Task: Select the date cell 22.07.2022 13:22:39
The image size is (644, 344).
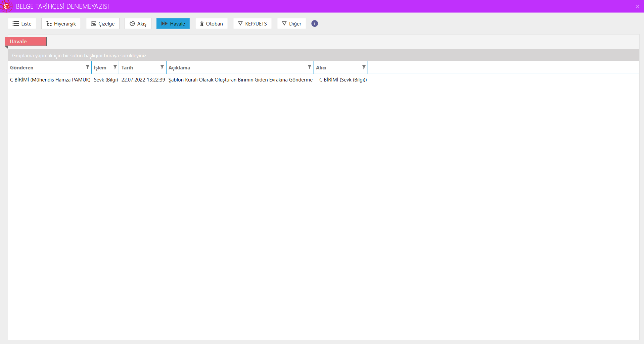Action: click(143, 80)
